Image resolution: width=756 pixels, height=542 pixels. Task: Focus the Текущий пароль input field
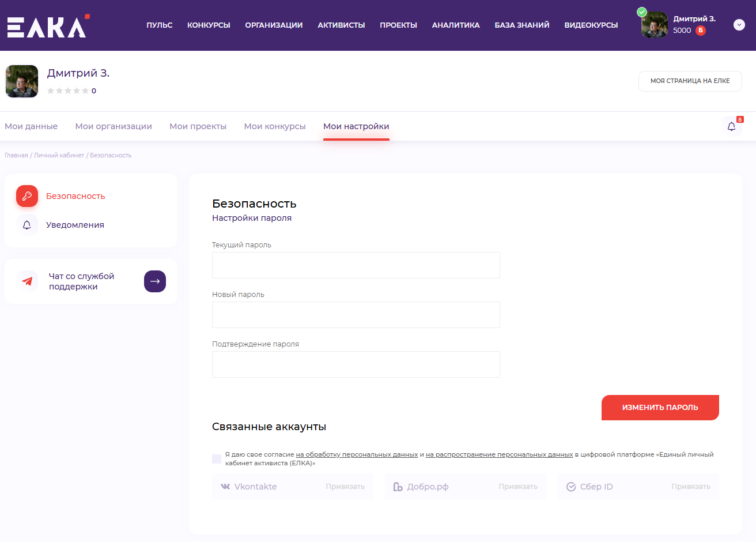click(356, 265)
